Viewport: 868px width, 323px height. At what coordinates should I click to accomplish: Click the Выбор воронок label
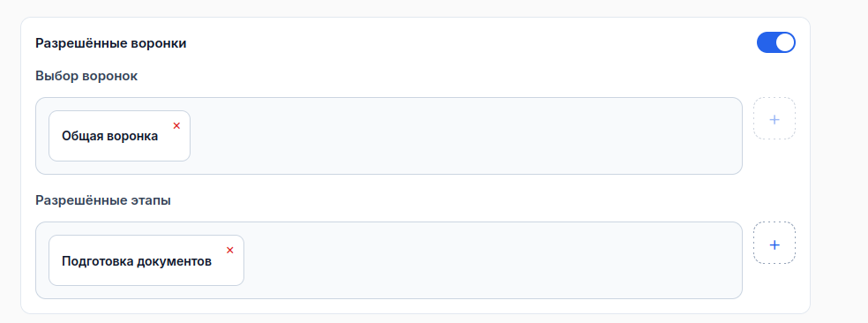(86, 76)
